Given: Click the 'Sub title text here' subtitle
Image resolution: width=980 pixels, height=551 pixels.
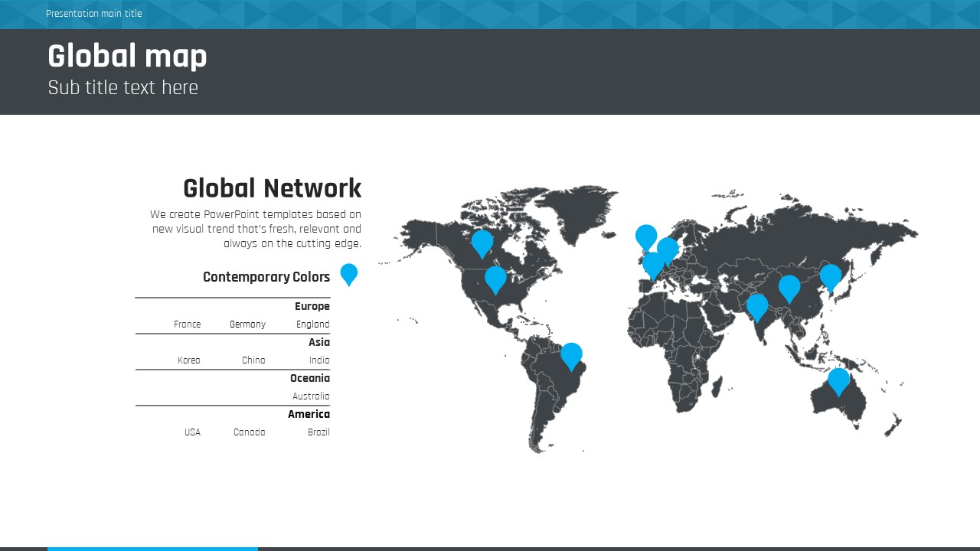Looking at the screenshot, I should 122,88.
